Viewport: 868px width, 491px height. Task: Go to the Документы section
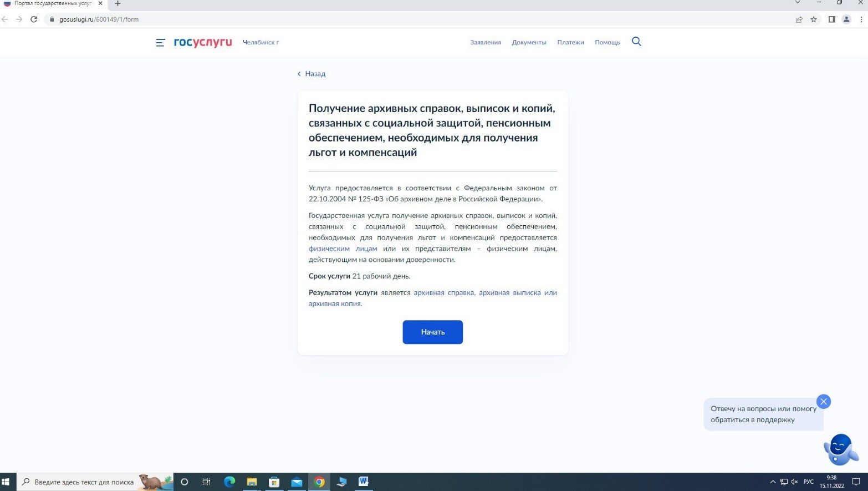(x=529, y=43)
